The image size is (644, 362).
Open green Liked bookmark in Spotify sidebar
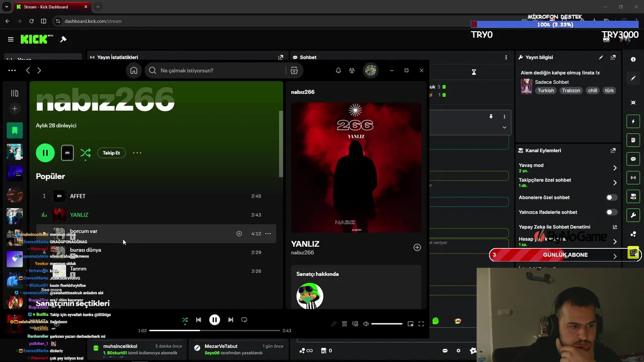tap(15, 131)
